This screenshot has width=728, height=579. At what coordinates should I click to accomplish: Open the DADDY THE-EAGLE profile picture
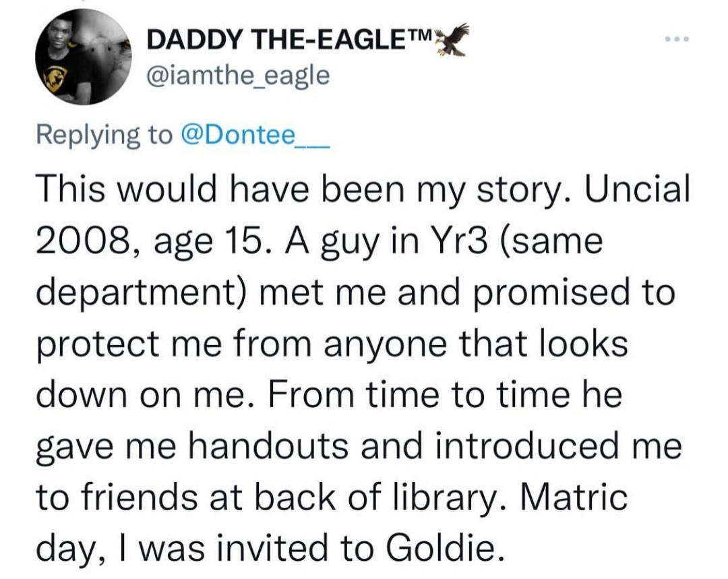[84, 57]
